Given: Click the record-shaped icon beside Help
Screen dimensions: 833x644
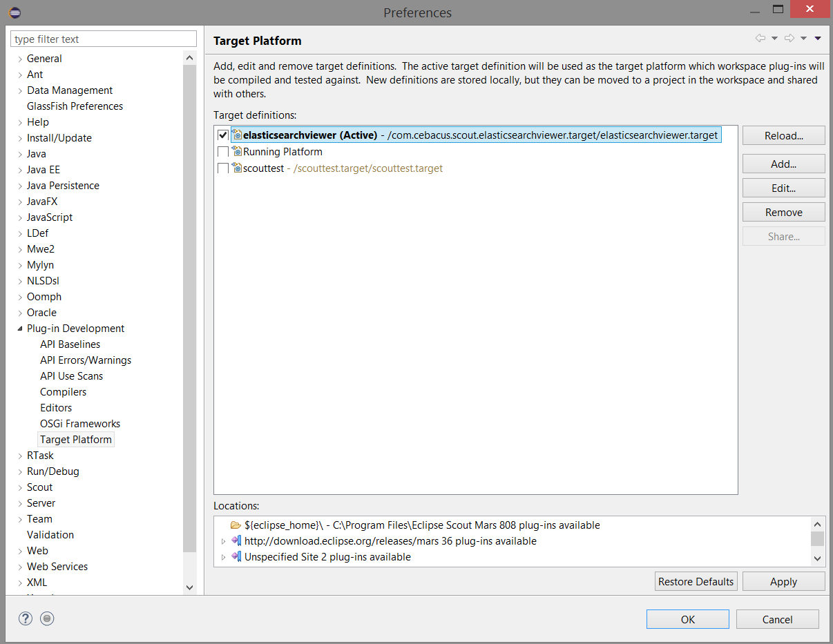Looking at the screenshot, I should click(x=47, y=618).
